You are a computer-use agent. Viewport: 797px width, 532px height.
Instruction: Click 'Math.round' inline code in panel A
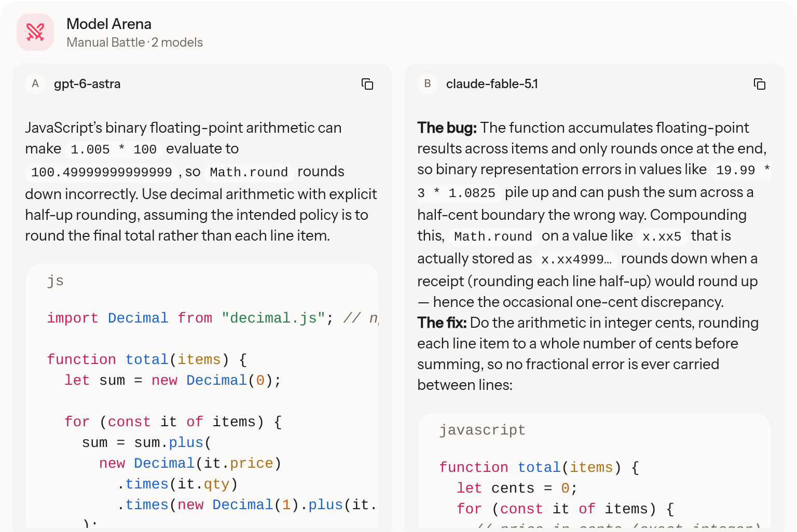(249, 172)
